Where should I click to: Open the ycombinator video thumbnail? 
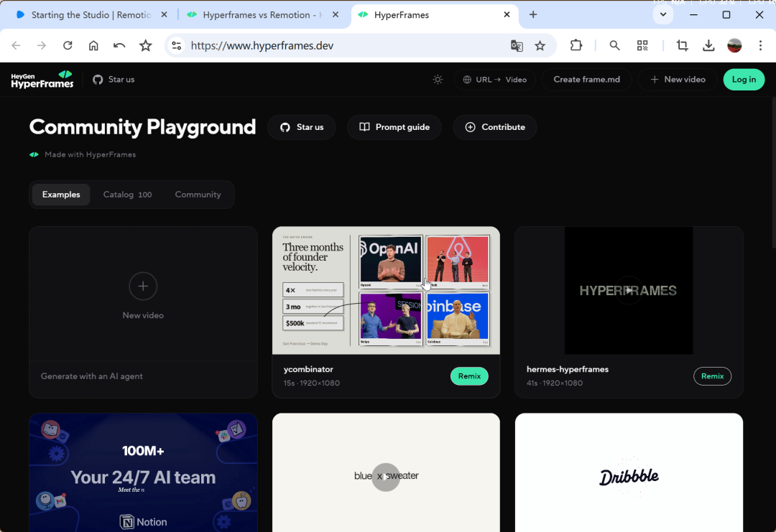386,290
